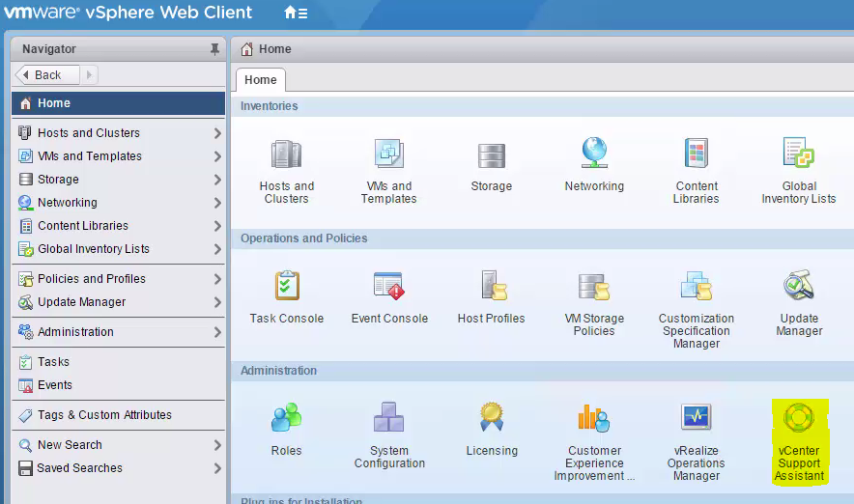Click the Tags & Custom Attributes tag icon
This screenshot has height=504, width=854.
[25, 415]
